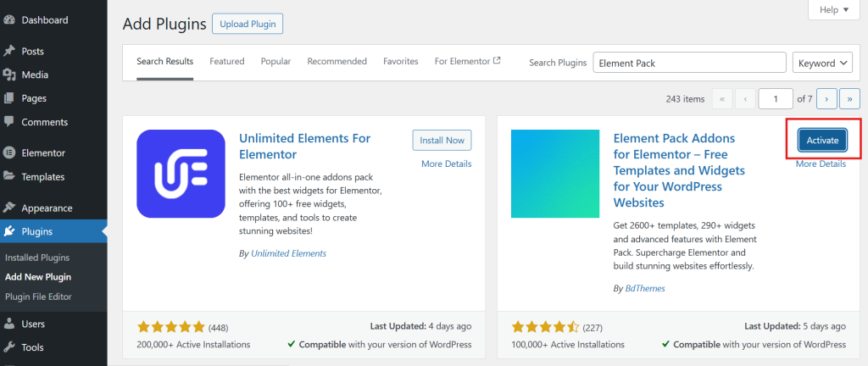Viewport: 868px width, 366px height.
Task: Switch to the Featured tab
Action: tap(227, 61)
